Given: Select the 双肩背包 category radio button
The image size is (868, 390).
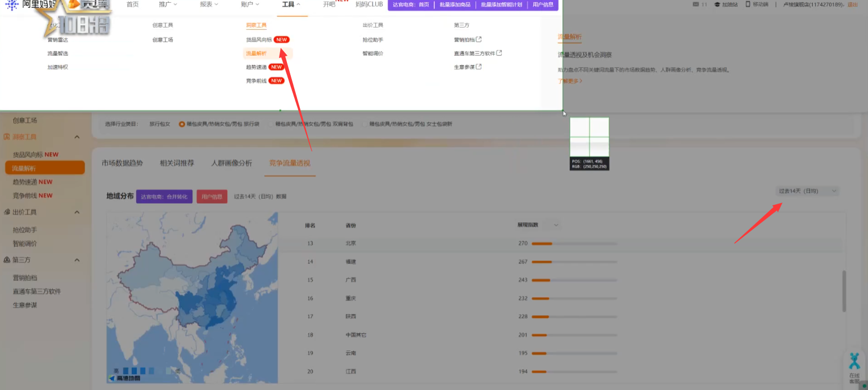Looking at the screenshot, I should 272,124.
